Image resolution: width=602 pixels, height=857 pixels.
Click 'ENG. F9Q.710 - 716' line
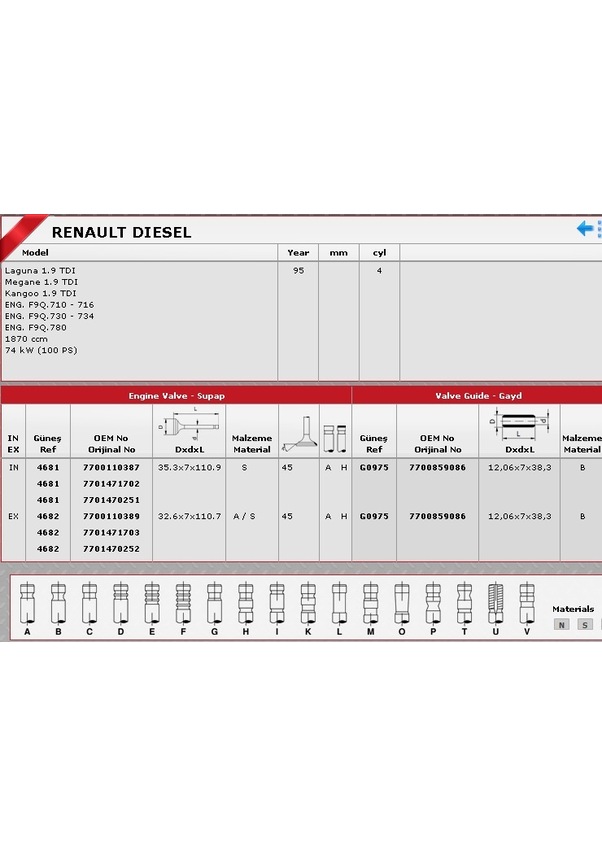pos(49,305)
